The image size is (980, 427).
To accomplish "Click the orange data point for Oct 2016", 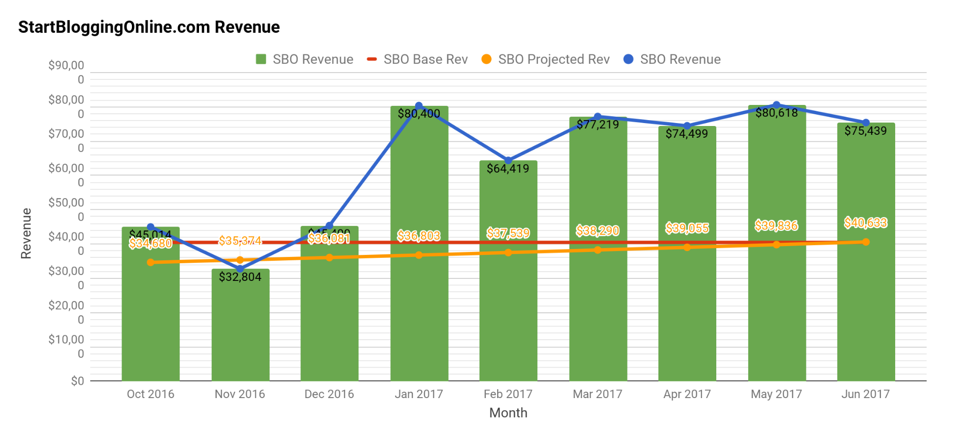I will (x=151, y=262).
